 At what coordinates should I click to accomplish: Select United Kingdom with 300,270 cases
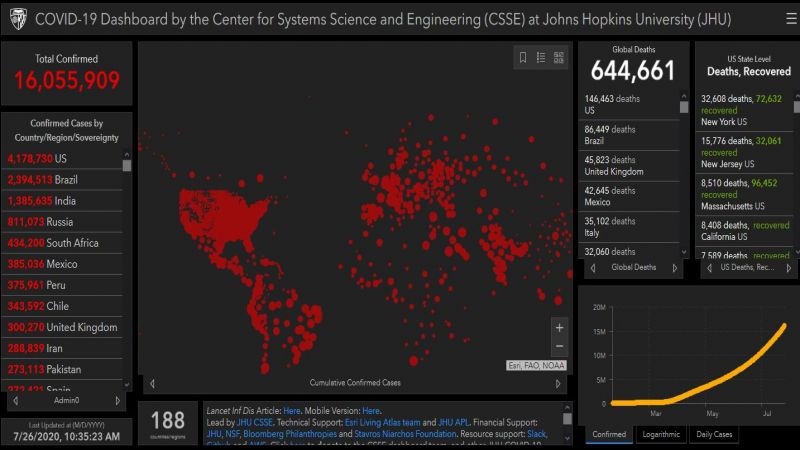(x=63, y=328)
